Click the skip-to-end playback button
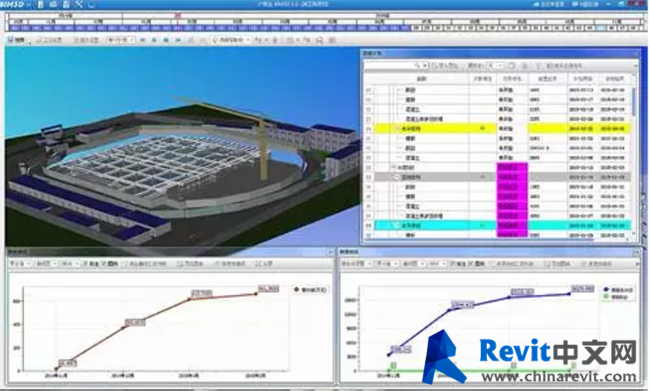Screen dimensions: 650x391 tap(178, 40)
